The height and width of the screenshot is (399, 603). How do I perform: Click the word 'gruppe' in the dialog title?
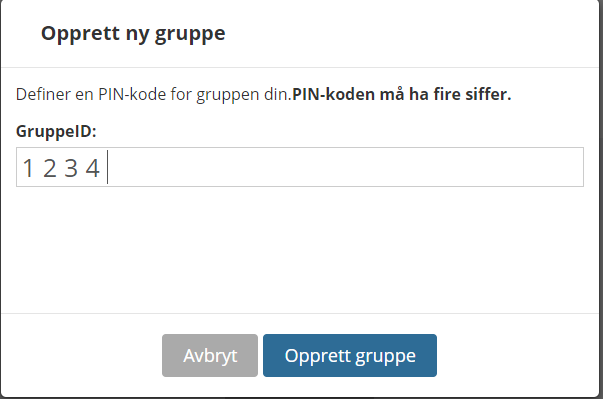pos(190,35)
